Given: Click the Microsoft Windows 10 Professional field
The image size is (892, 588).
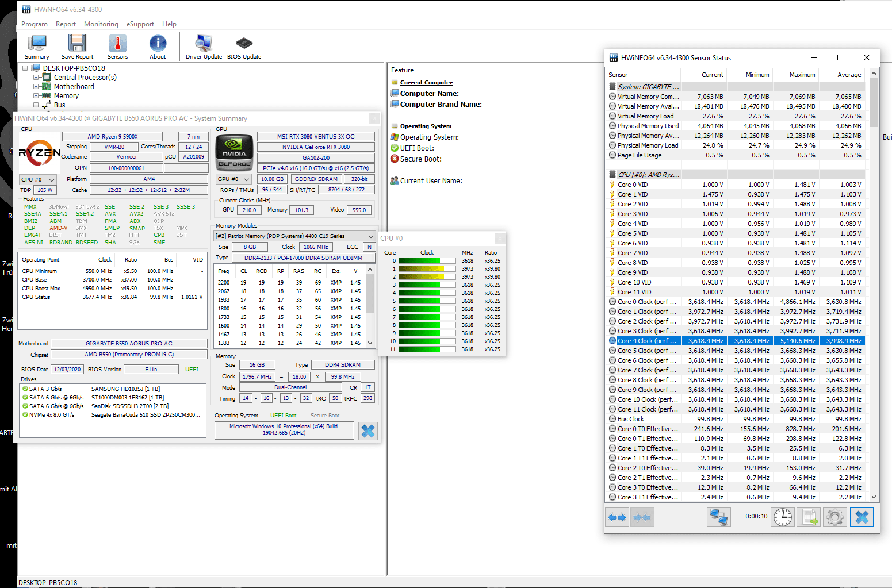Looking at the screenshot, I should (x=284, y=430).
